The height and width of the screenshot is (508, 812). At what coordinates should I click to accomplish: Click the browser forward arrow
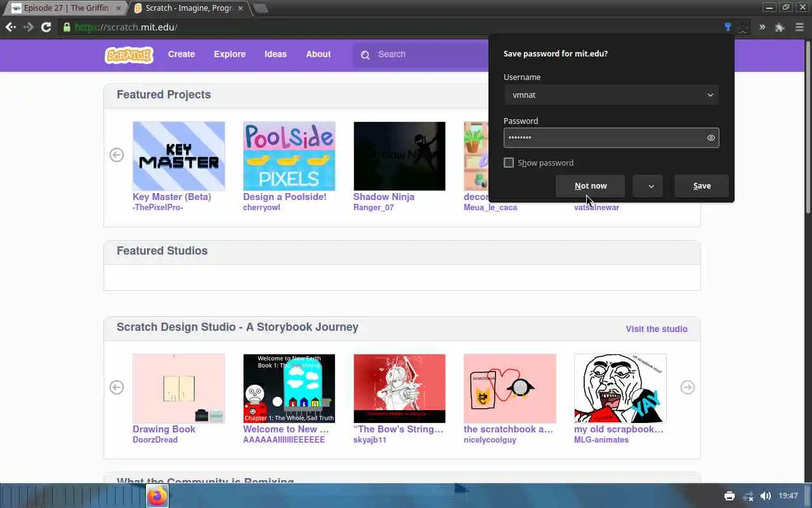pos(28,27)
